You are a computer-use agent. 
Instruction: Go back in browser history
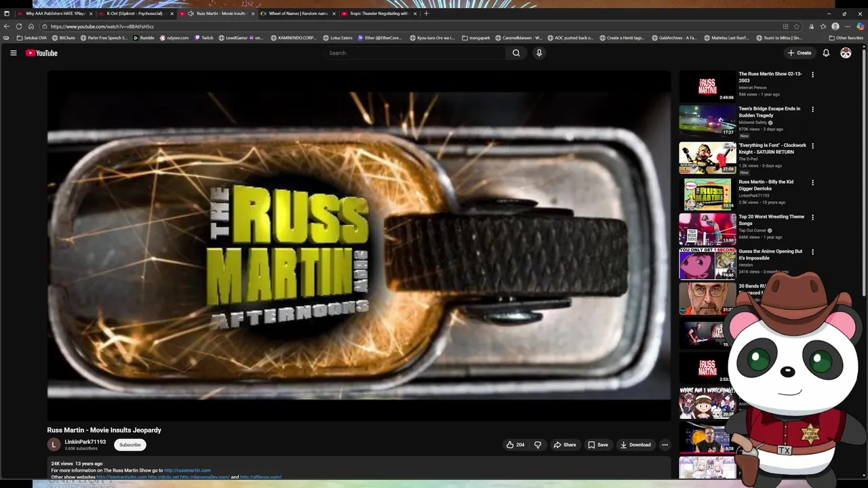pyautogui.click(x=7, y=26)
